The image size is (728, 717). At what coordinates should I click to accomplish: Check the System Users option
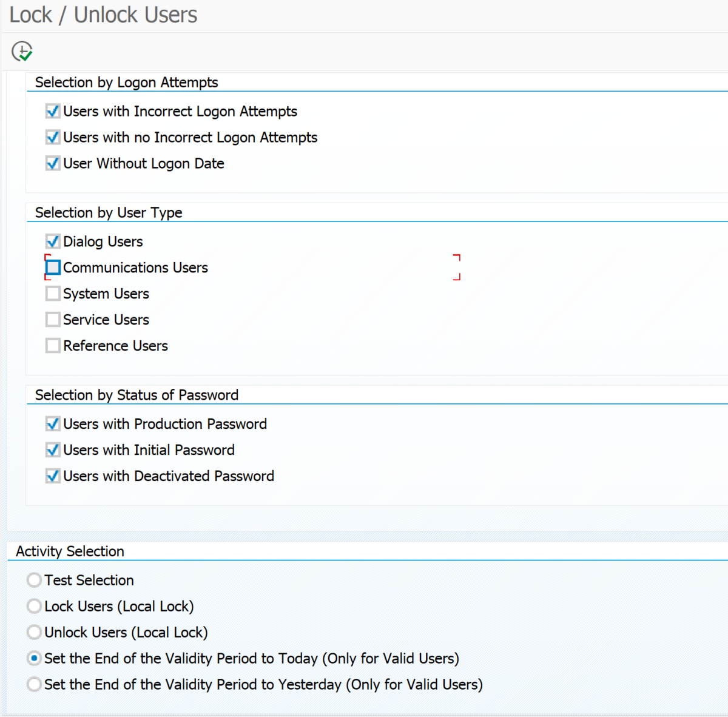pos(53,293)
